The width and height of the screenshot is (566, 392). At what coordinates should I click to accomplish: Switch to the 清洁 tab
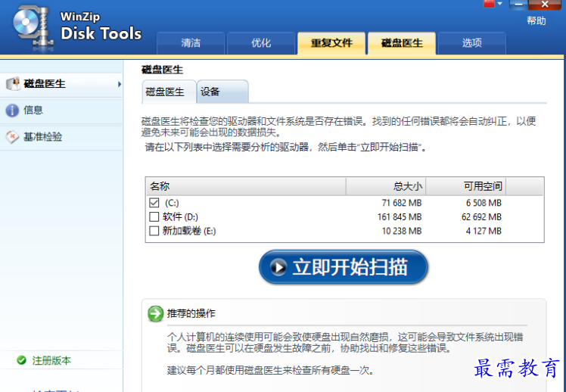point(191,43)
